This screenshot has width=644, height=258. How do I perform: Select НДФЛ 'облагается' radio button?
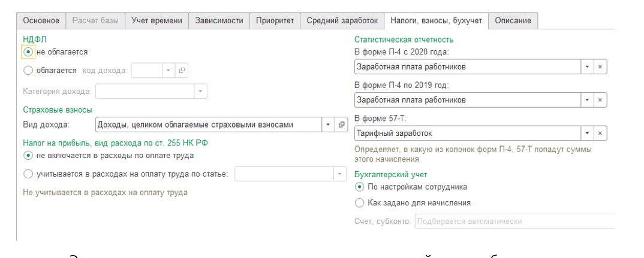[x=28, y=71]
